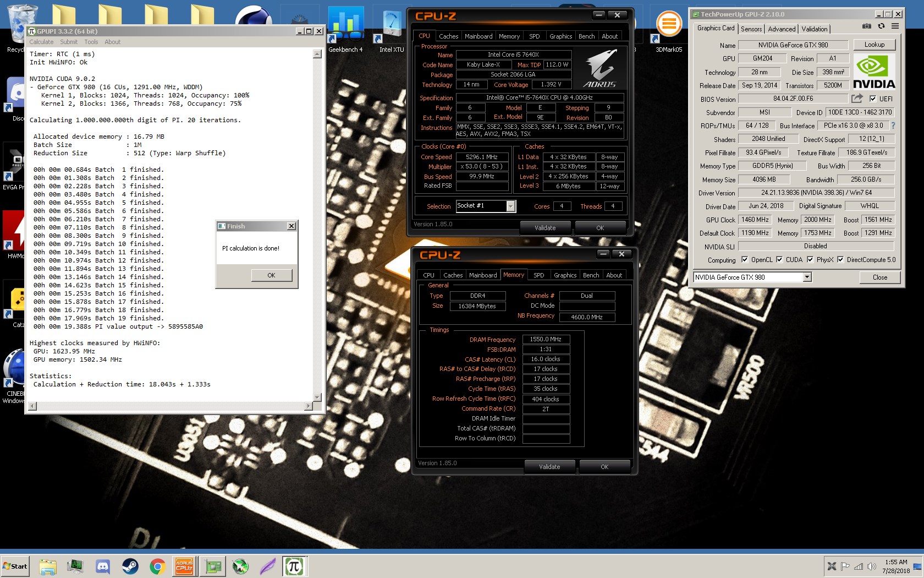Expand the NVIDIA GeForce GTX 980 GPU selector dropdown
Image resolution: width=924 pixels, height=578 pixels.
tap(807, 277)
